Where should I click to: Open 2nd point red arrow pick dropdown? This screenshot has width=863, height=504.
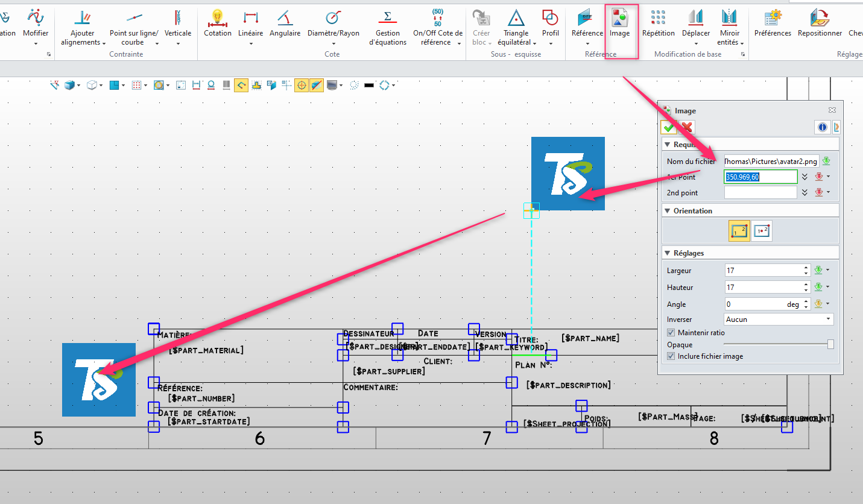click(829, 192)
